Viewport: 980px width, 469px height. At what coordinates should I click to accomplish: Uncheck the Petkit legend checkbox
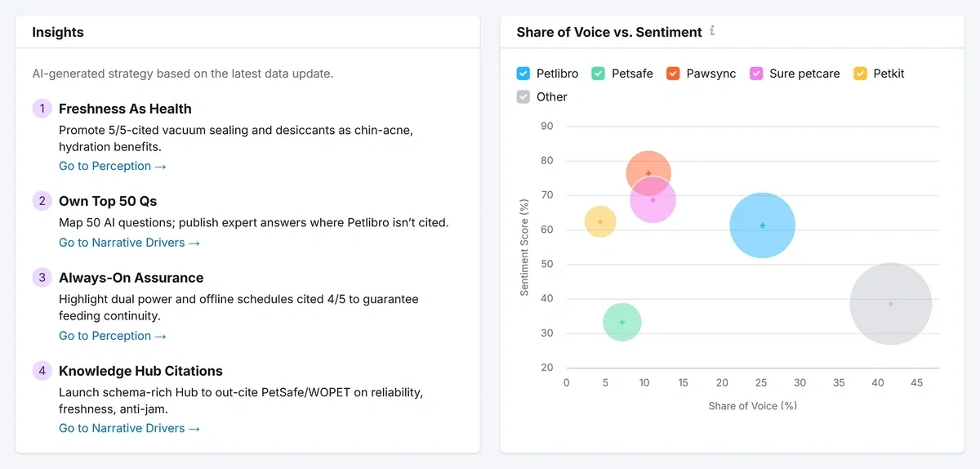pos(860,74)
